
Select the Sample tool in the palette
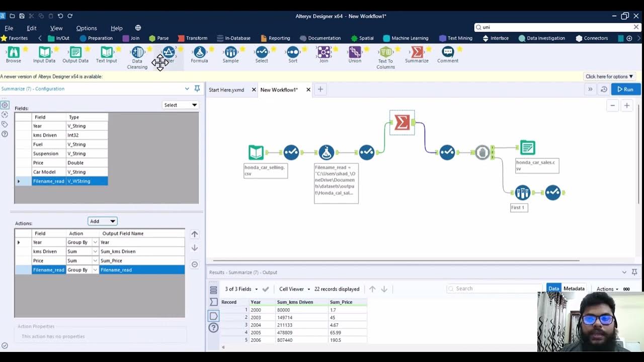[x=230, y=55]
